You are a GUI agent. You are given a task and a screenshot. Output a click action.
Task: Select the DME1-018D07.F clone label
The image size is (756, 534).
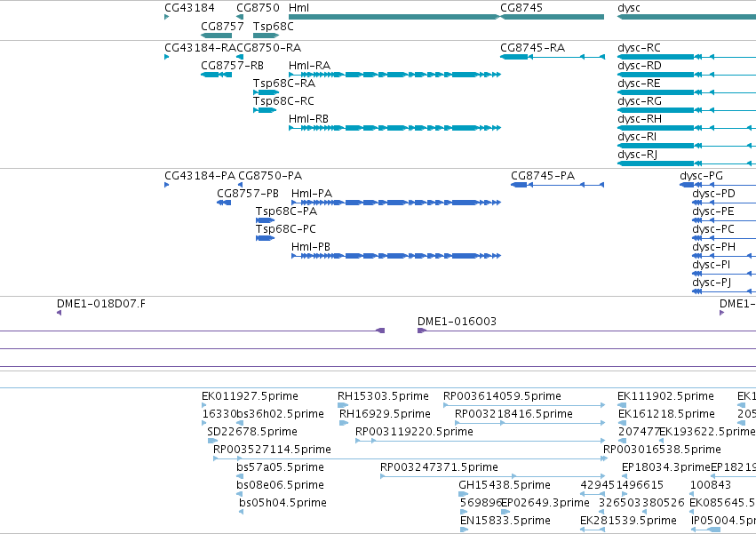tap(101, 303)
